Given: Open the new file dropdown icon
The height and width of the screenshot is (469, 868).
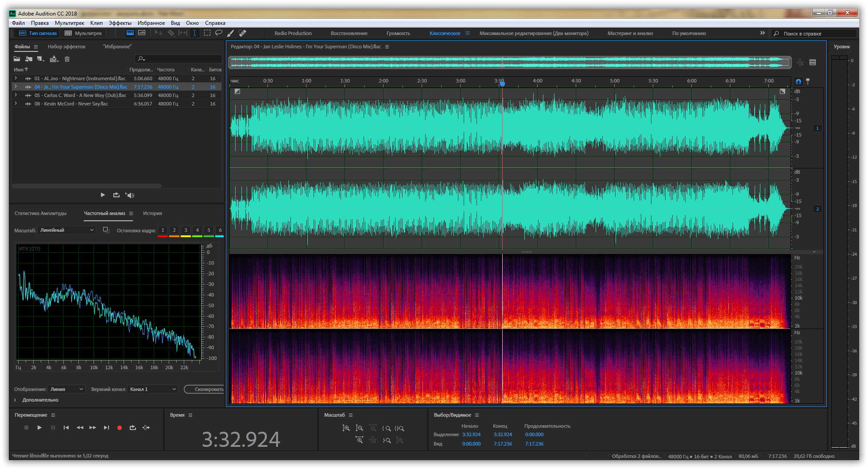Looking at the screenshot, I should [41, 59].
